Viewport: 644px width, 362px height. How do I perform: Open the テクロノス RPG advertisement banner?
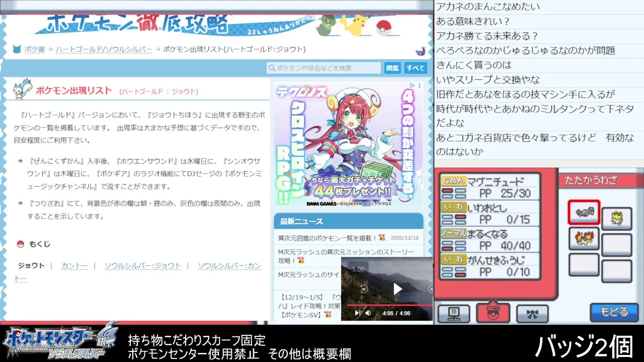pos(348,144)
